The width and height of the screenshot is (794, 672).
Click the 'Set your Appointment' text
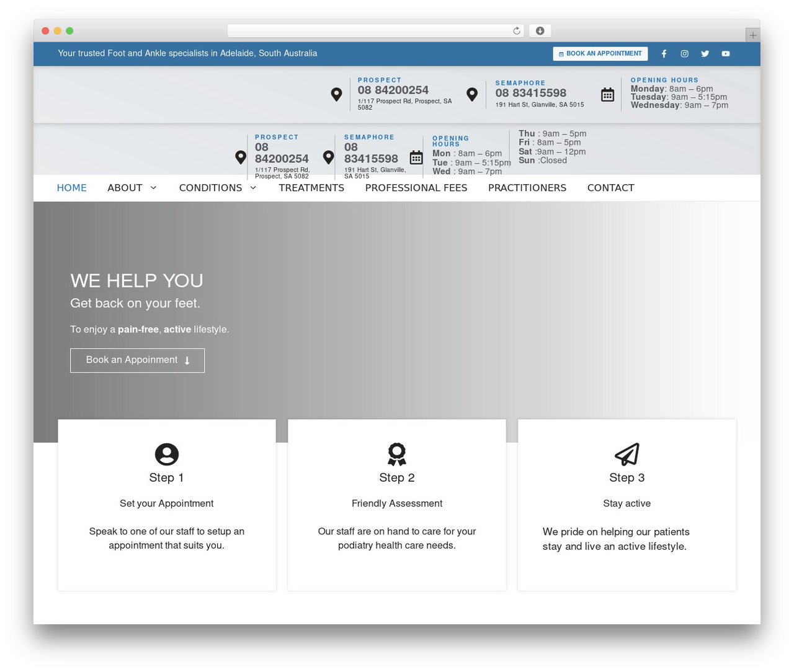point(166,503)
